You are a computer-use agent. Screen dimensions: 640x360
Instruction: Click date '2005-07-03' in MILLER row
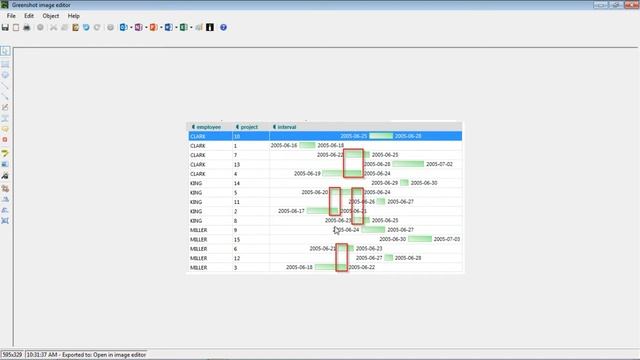[x=447, y=239]
